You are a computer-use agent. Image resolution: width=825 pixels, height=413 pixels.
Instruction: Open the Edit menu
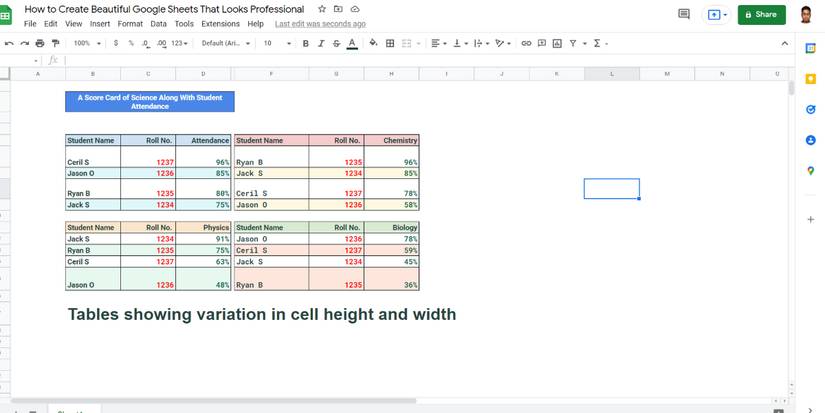(51, 24)
